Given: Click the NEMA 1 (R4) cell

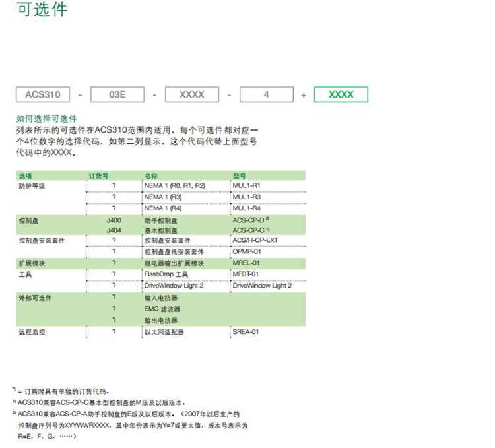Looking at the screenshot, I should point(163,208).
